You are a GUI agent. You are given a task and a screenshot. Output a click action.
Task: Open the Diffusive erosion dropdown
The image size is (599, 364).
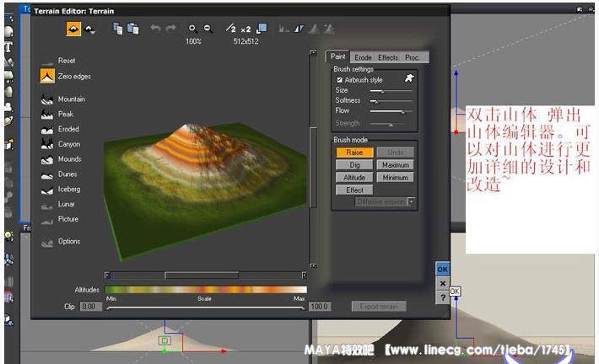pyautogui.click(x=412, y=202)
